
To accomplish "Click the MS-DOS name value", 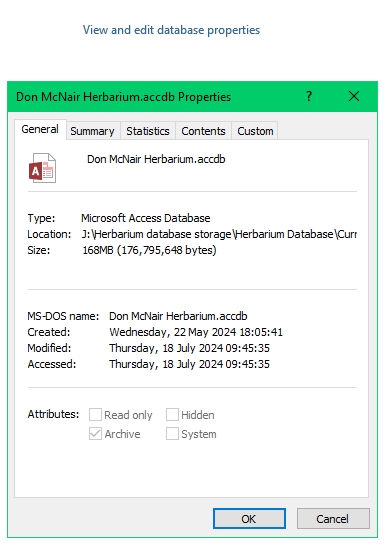I will 178,316.
